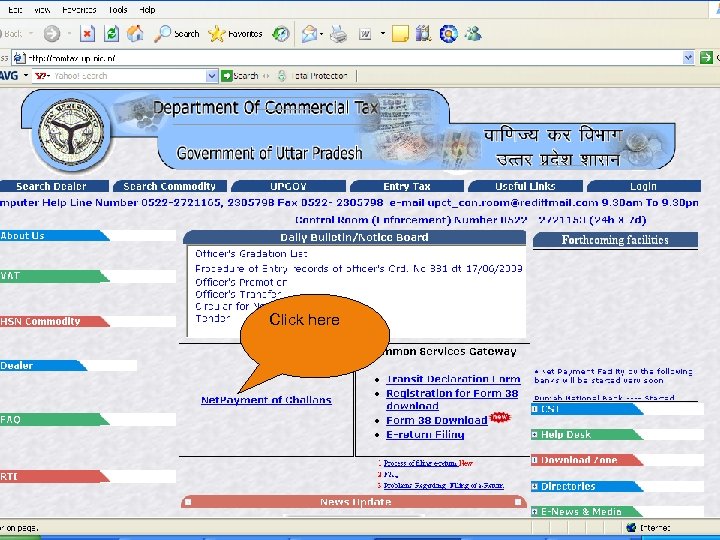Open the About Us sidebar item

[x=54, y=236]
